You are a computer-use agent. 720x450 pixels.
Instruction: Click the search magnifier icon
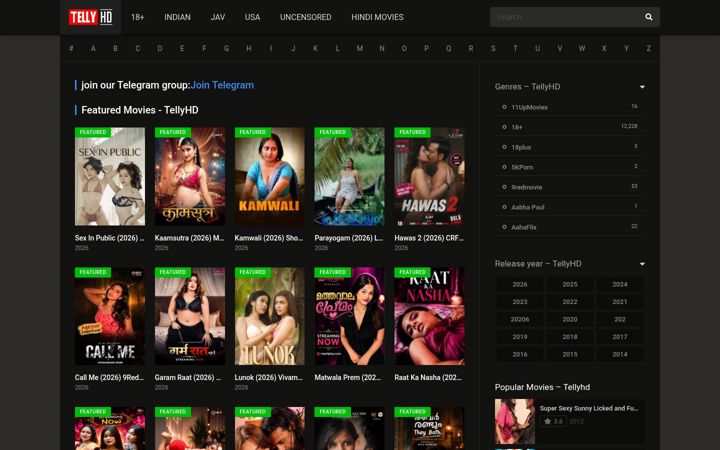[x=648, y=17]
